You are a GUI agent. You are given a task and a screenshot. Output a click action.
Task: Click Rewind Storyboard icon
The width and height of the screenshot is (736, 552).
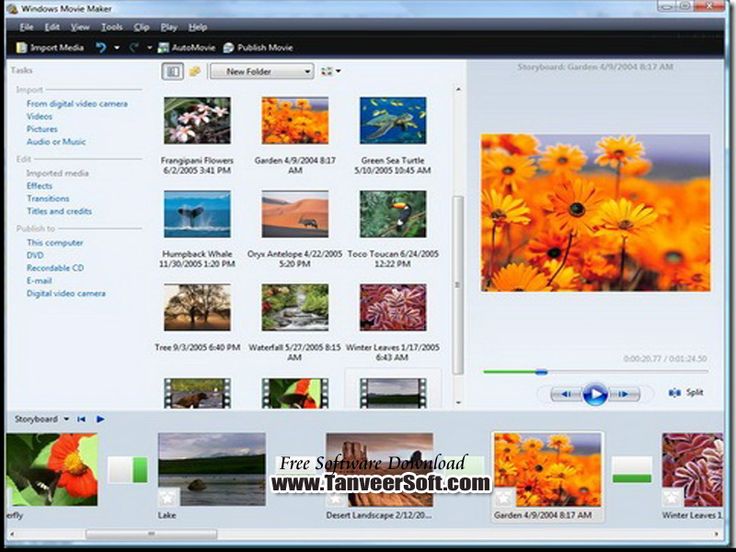81,419
